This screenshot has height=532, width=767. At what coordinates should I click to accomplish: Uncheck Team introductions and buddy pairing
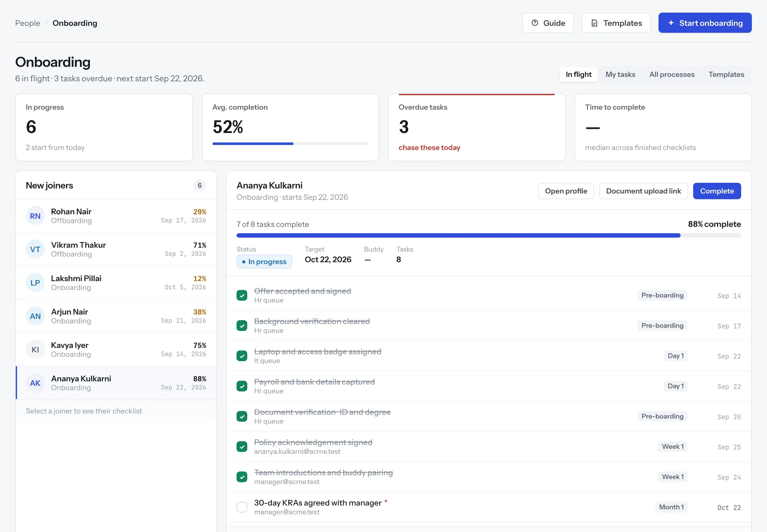tap(242, 477)
